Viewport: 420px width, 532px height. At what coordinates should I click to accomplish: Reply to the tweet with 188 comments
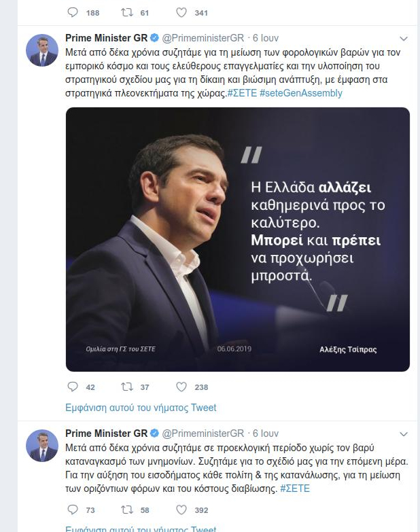click(x=73, y=12)
